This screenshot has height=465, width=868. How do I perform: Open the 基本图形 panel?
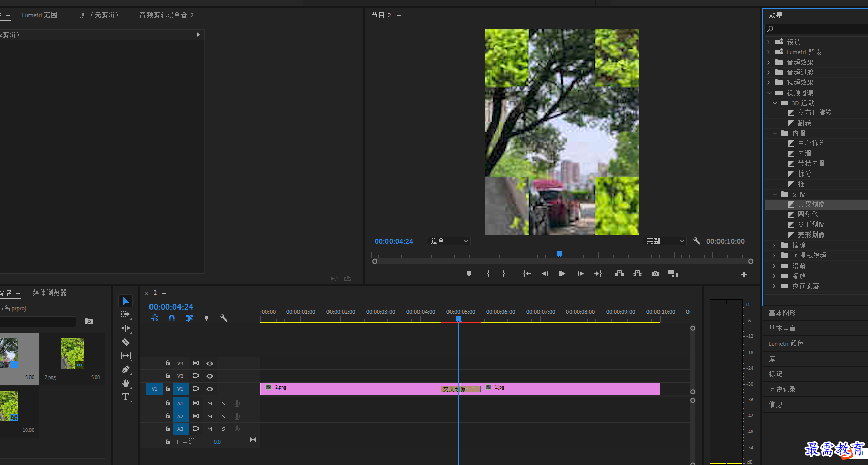[x=782, y=313]
